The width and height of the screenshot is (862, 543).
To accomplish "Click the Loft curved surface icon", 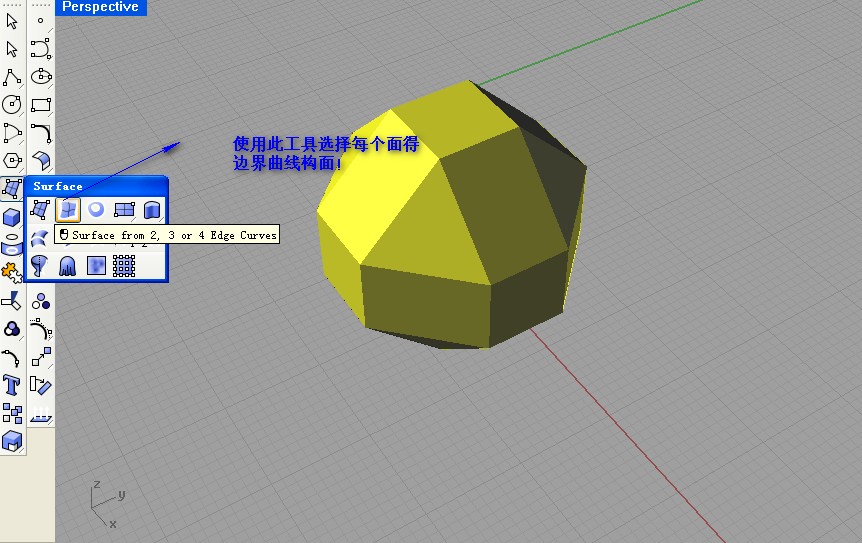I will point(40,238).
